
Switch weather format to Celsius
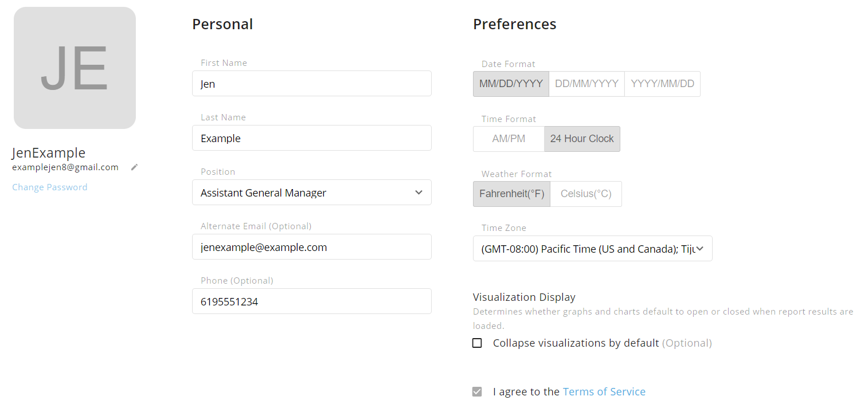pos(586,194)
